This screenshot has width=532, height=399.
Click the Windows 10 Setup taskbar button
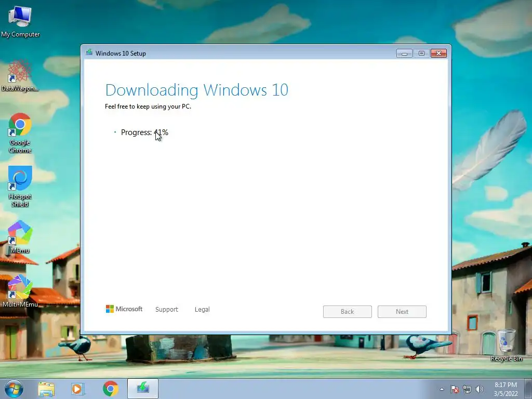click(x=143, y=389)
